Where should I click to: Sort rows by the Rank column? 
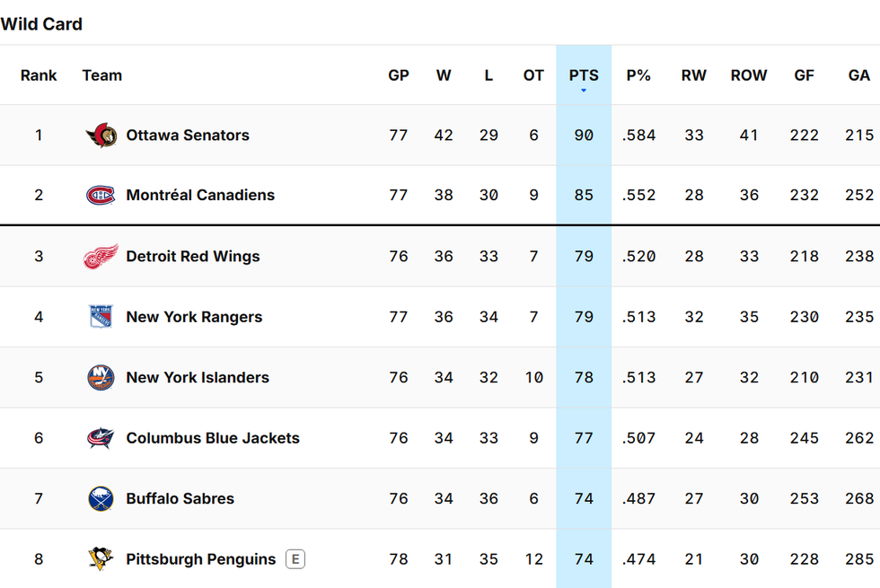click(x=39, y=75)
